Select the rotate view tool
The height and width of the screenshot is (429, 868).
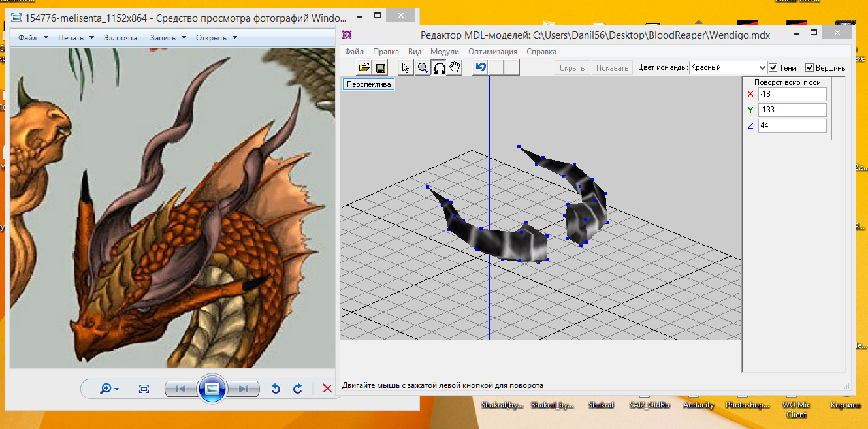[439, 67]
